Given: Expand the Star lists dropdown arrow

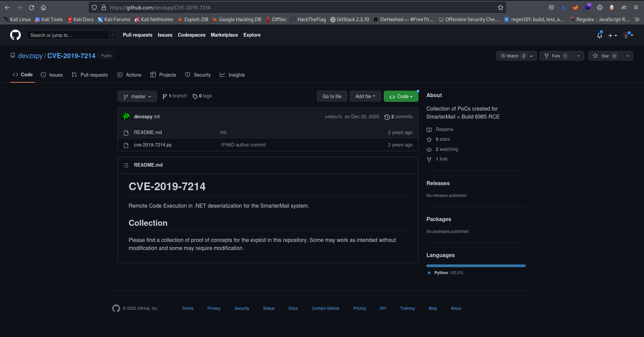Looking at the screenshot, I should tap(628, 56).
